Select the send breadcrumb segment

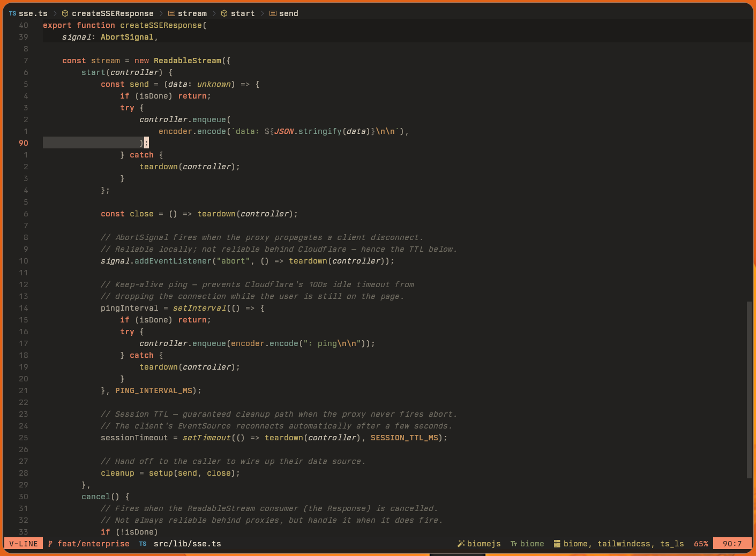289,13
